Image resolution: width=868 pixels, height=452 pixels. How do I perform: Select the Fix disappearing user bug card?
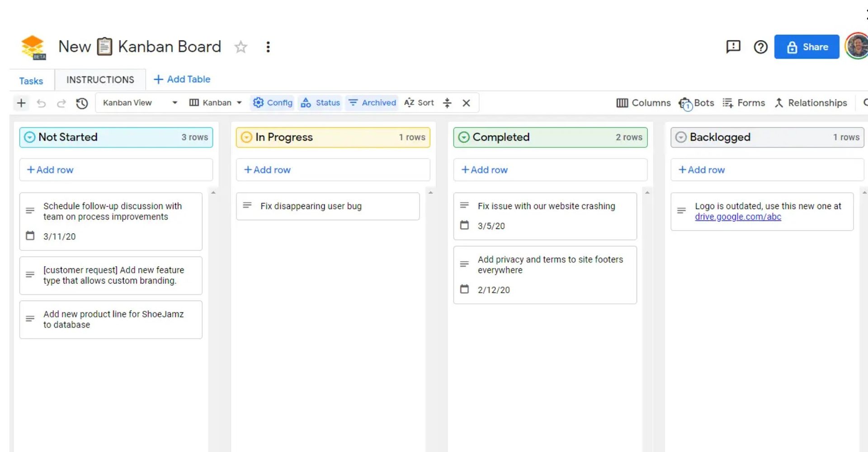[x=328, y=206]
